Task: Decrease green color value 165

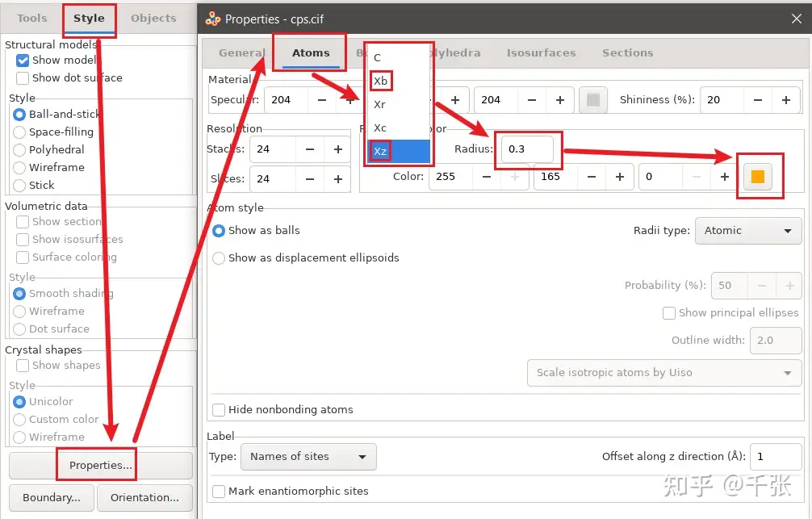Action: click(592, 177)
